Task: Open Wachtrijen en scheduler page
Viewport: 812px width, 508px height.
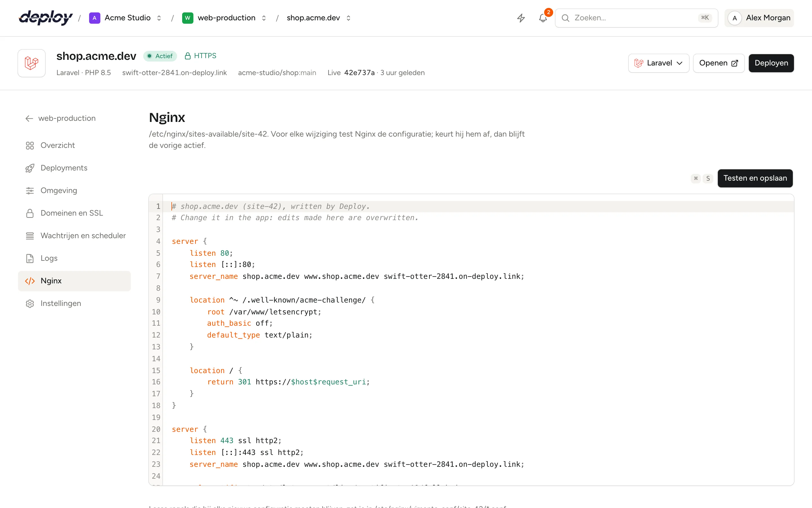Action: click(74, 236)
